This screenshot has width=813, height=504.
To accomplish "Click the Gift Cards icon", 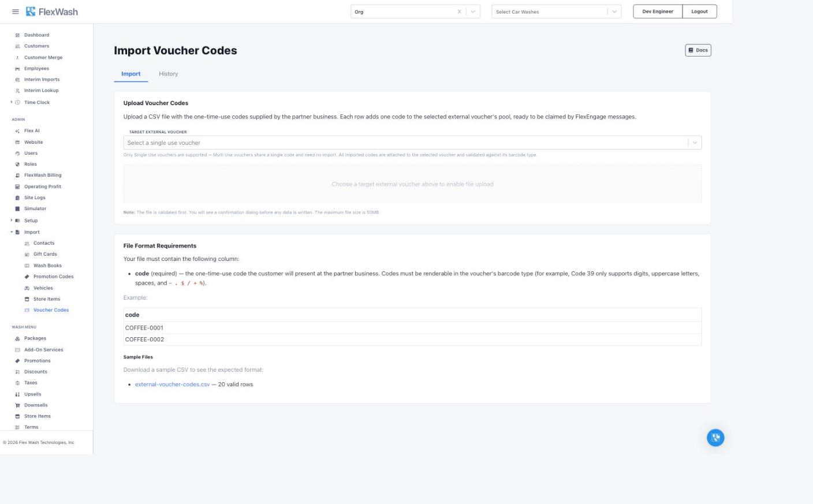I will (x=27, y=255).
